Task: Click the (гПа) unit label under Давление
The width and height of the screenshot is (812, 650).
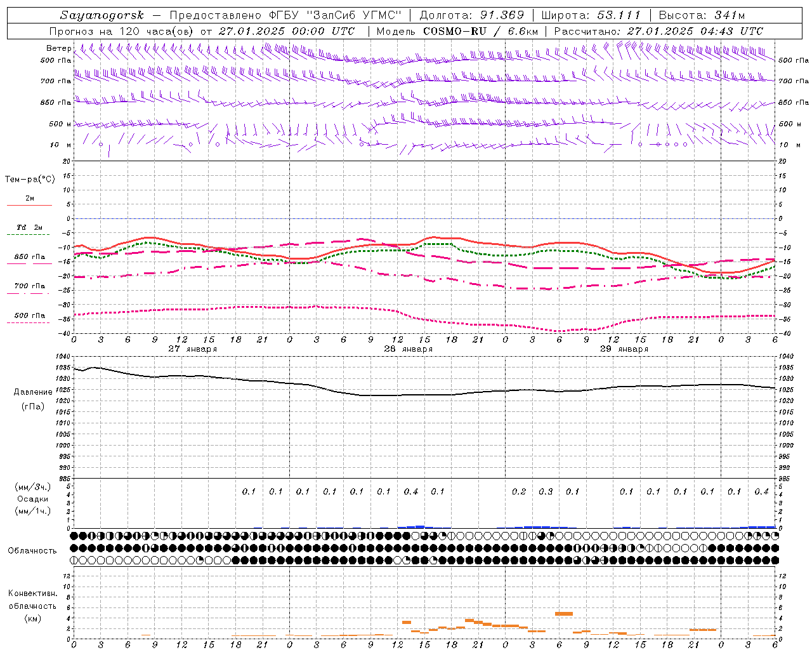Action: [x=33, y=406]
